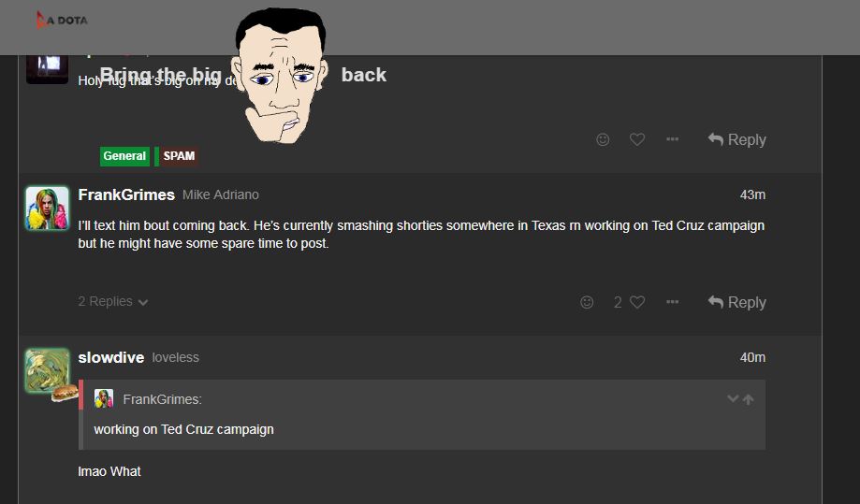The width and height of the screenshot is (860, 504).
Task: Click Reply on the top post
Action: pos(736,139)
